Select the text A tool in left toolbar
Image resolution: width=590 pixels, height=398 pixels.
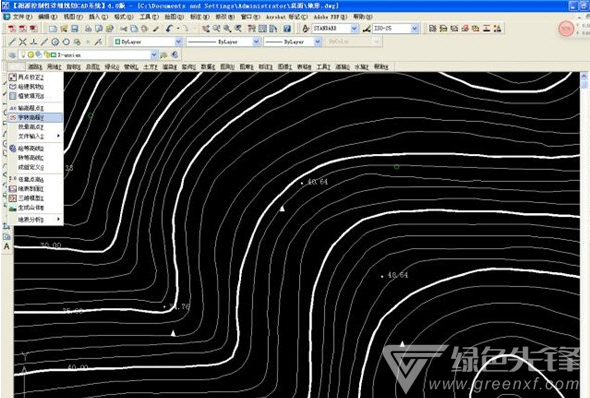6,246
